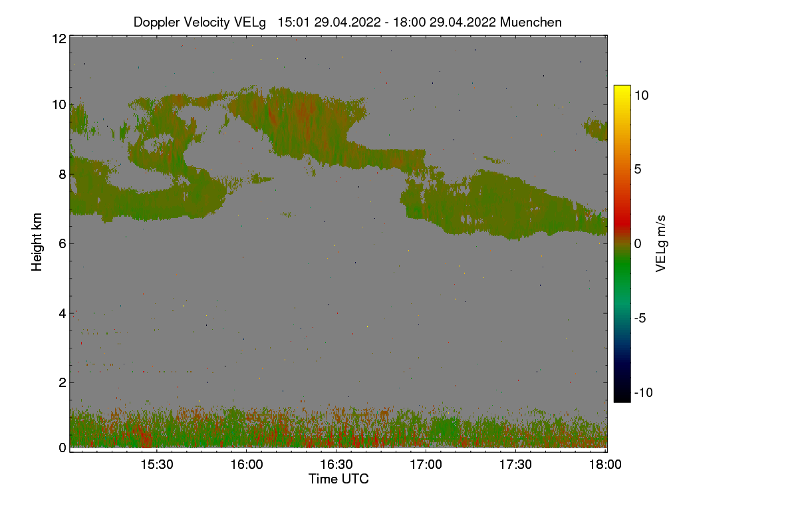Click the "VELg m/s" colorbar label

coord(661,243)
